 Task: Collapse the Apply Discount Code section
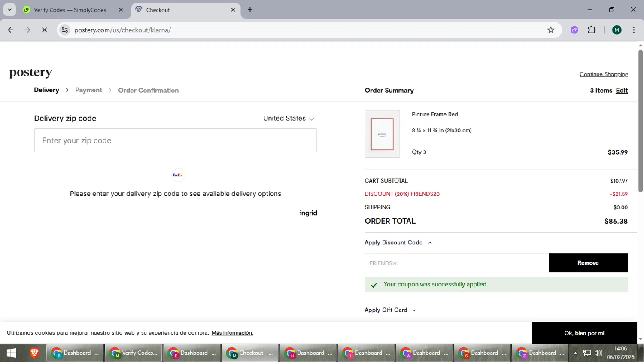(398, 243)
